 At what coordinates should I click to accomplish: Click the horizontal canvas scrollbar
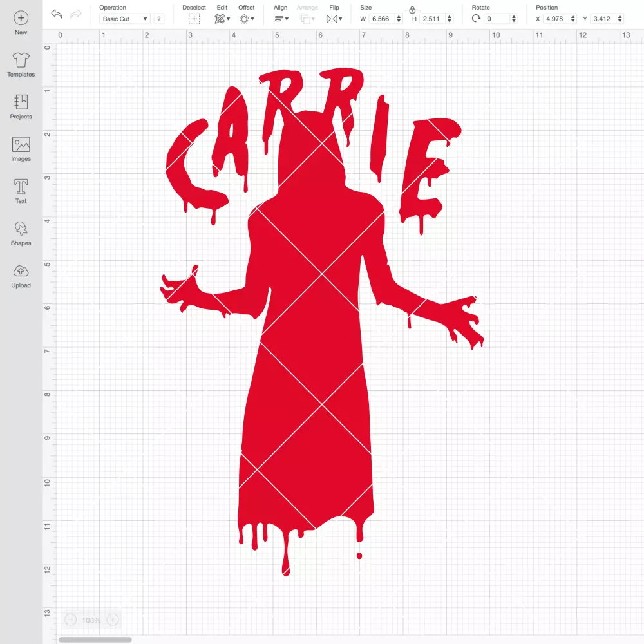(x=95, y=639)
